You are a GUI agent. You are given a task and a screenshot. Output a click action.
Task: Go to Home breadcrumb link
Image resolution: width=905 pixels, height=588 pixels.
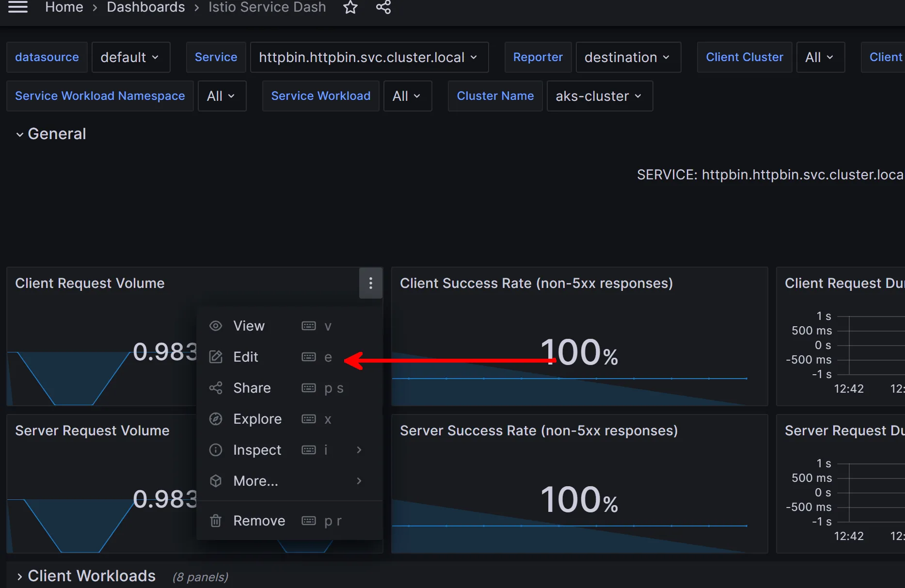(64, 7)
